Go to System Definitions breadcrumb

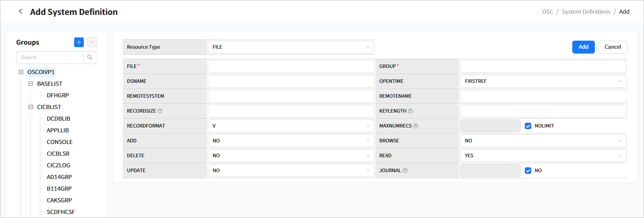pos(586,12)
